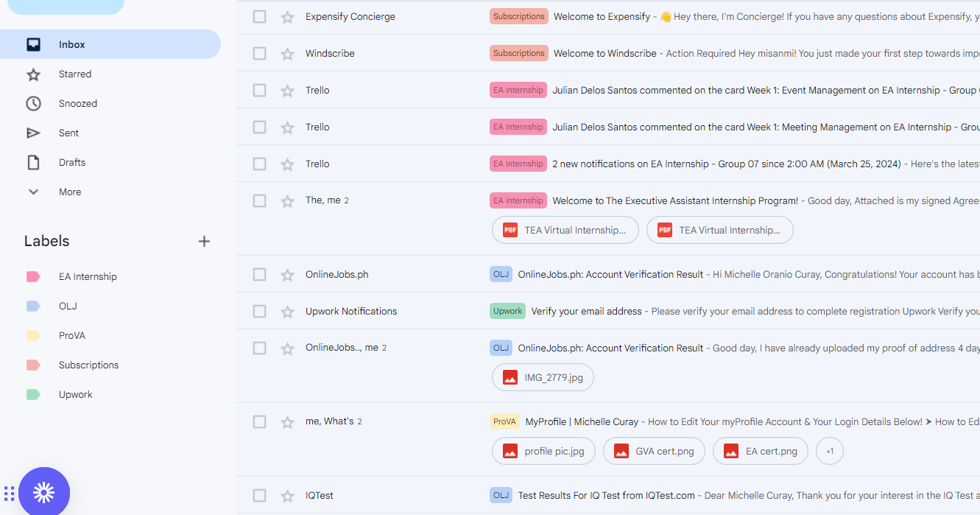
Task: Open the profile pic.jpg attachment
Action: point(543,451)
